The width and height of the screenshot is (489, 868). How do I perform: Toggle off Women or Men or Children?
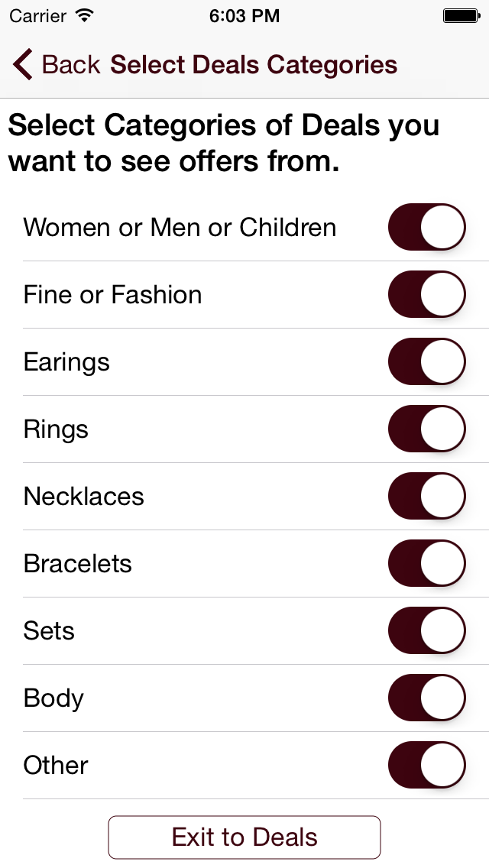tap(426, 227)
